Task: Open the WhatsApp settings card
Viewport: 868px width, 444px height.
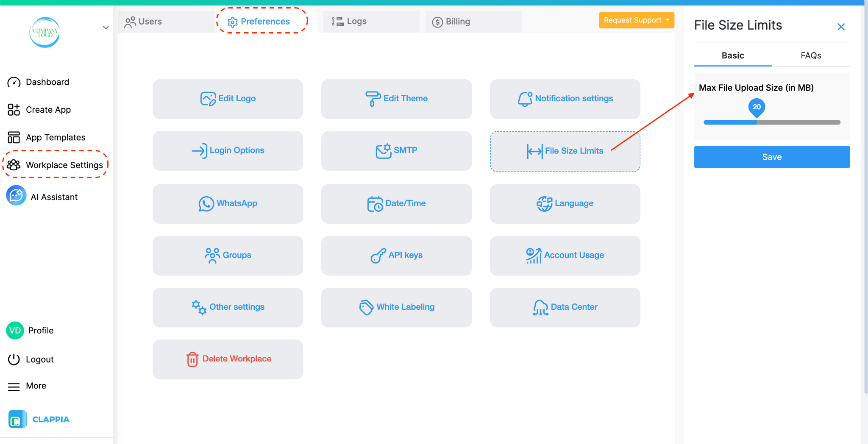Action: pos(228,204)
